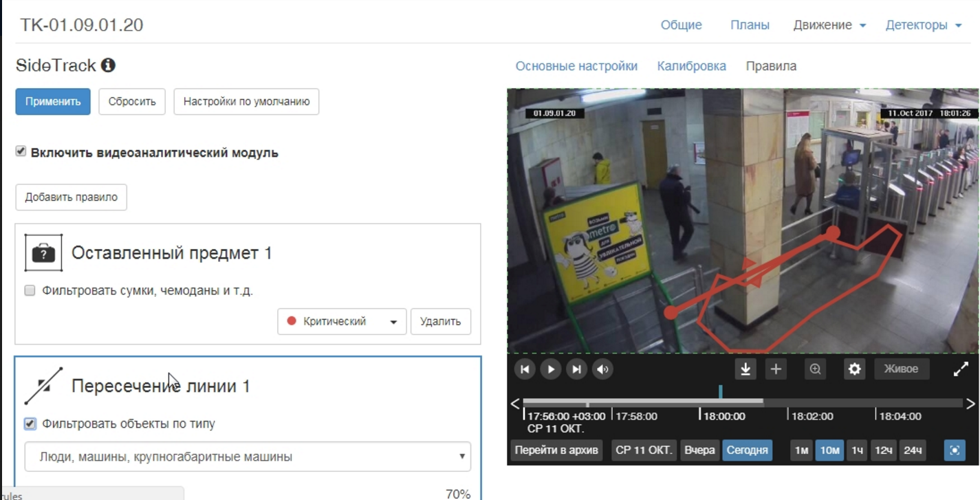Click the TK-01.09.01.20 camera title
The width and height of the screenshot is (980, 500).
(82, 25)
